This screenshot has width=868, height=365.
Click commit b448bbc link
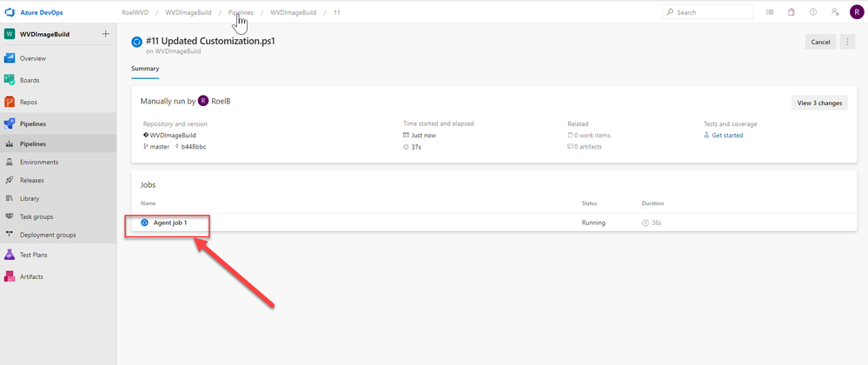[194, 147]
